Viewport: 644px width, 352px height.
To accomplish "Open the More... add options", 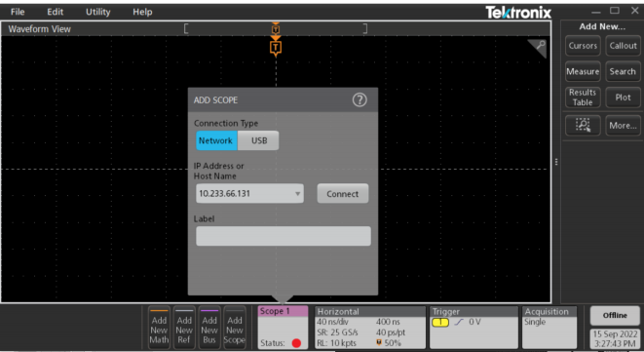I will tap(623, 125).
